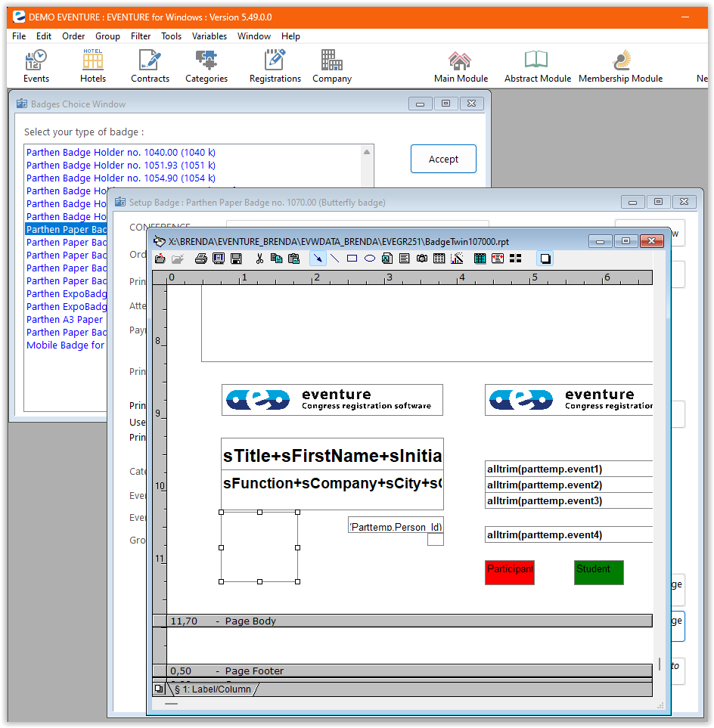Viewport: 714px width, 728px height.
Task: Open the Company building icon
Action: [332, 66]
